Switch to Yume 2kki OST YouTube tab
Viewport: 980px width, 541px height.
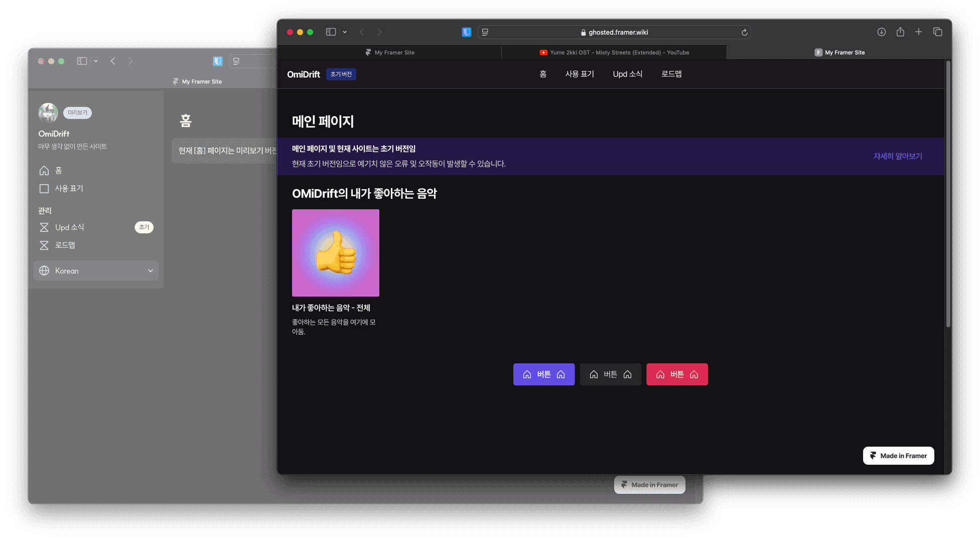pyautogui.click(x=614, y=52)
